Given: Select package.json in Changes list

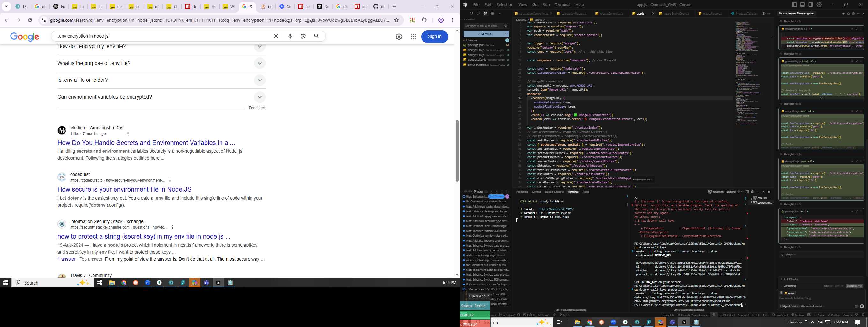Looking at the screenshot, I should click(486, 45).
